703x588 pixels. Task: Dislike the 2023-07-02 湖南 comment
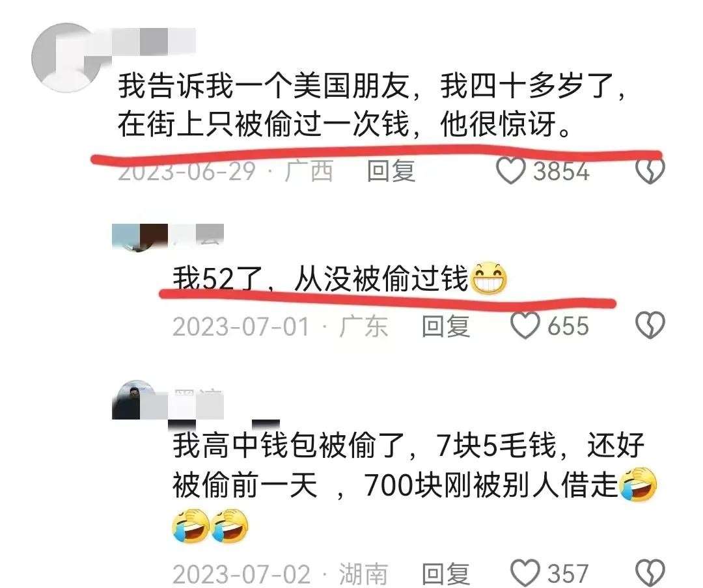click(650, 573)
